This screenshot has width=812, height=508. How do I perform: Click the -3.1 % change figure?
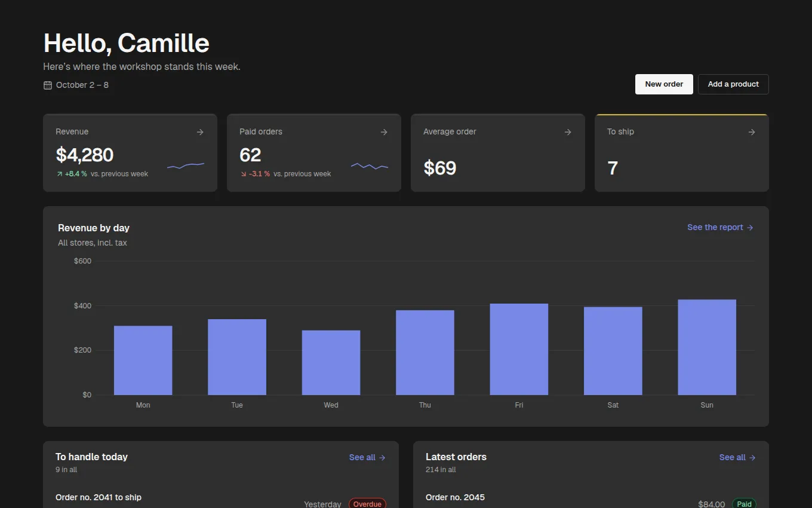[x=259, y=174]
